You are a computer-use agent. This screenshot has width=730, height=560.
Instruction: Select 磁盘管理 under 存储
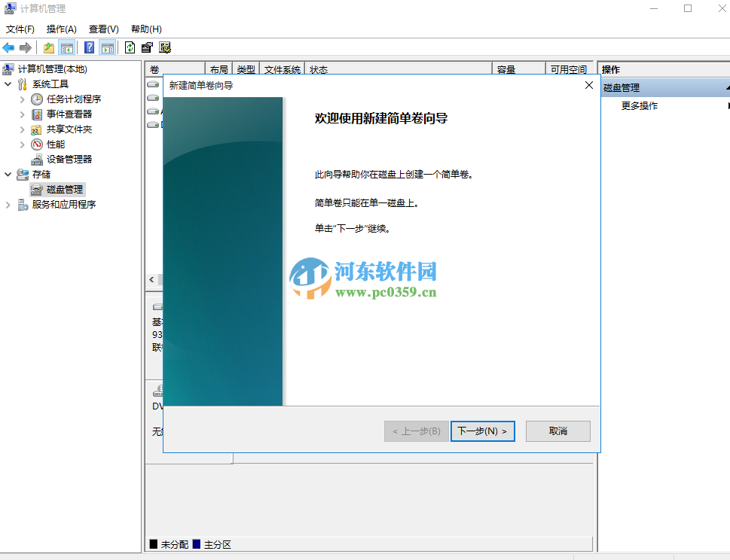click(x=66, y=189)
